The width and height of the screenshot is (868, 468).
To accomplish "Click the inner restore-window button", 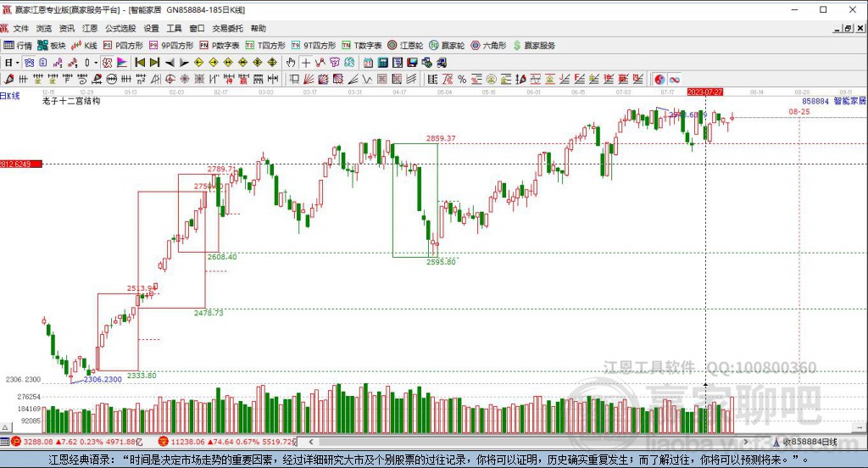I will pyautogui.click(x=848, y=28).
